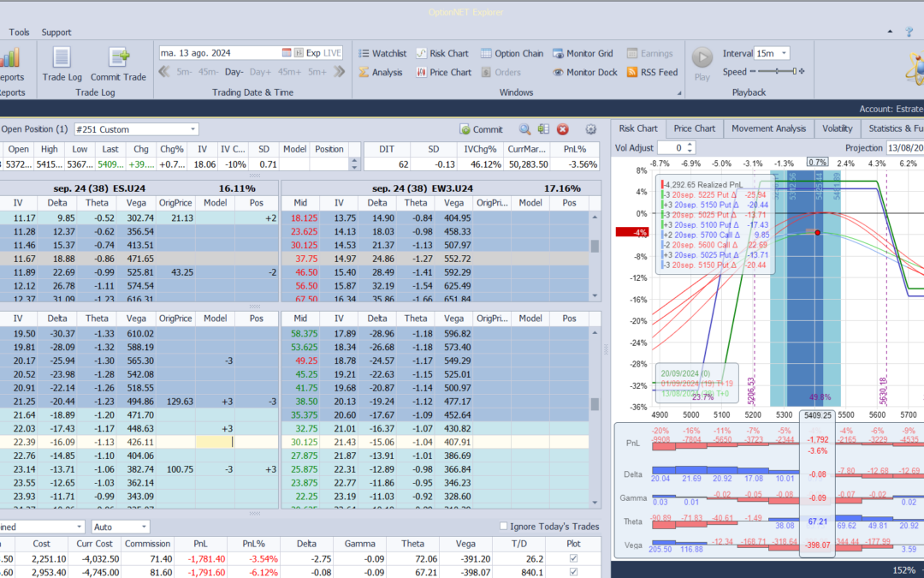Click the trading date field ma. 13 ago. 2024

(219, 53)
